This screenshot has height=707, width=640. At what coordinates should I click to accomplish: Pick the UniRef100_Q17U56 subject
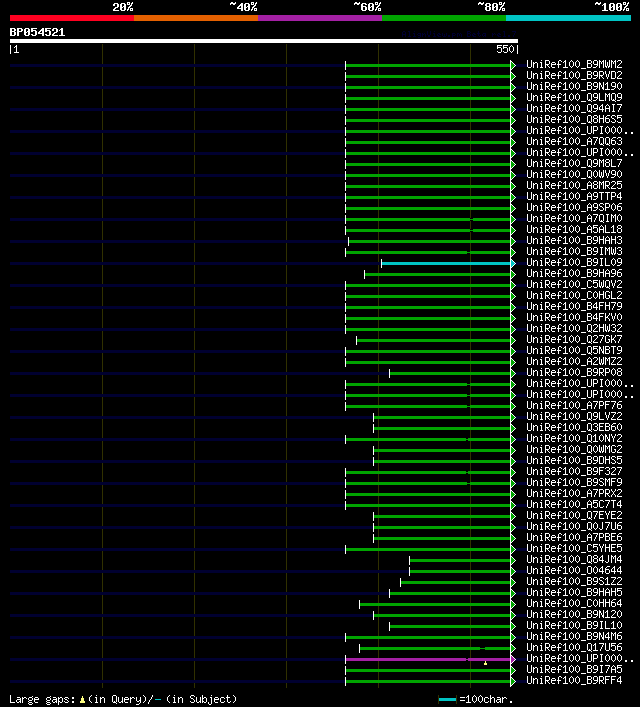click(x=574, y=647)
